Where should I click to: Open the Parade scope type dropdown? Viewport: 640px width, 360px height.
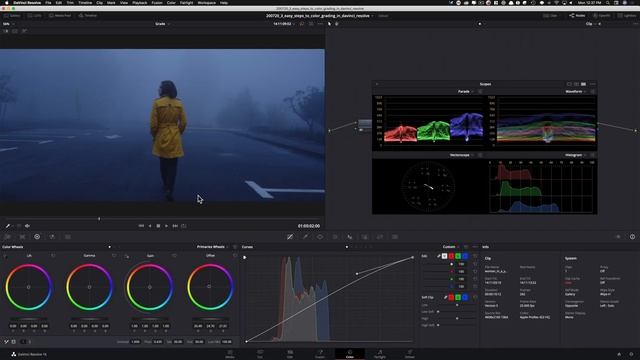(x=466, y=92)
